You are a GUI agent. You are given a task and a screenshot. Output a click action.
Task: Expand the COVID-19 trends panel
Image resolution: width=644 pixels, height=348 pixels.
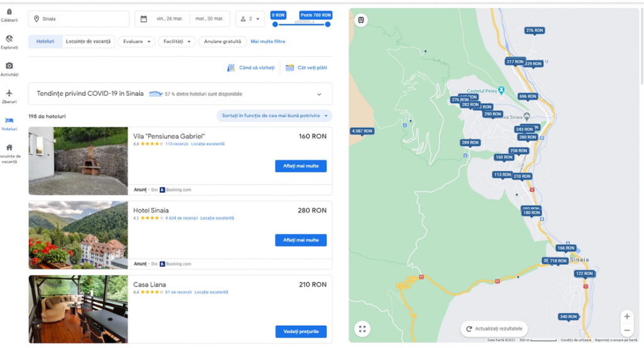pyautogui.click(x=319, y=94)
